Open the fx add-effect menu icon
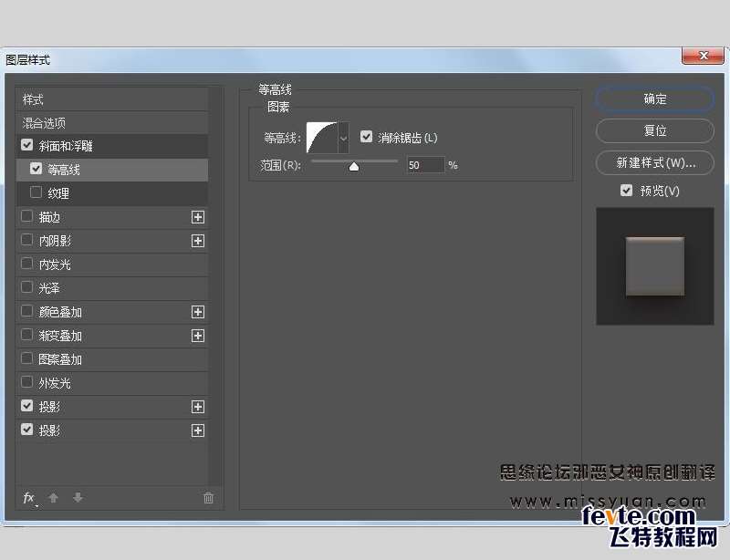Image resolution: width=730 pixels, height=560 pixels. click(x=29, y=498)
